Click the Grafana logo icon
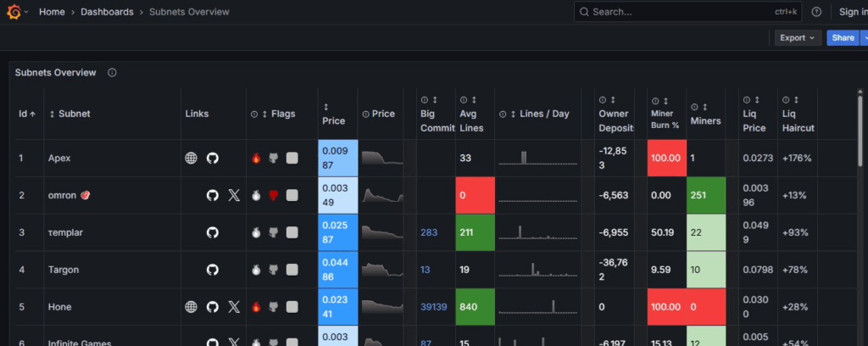This screenshot has width=868, height=346. [x=14, y=12]
